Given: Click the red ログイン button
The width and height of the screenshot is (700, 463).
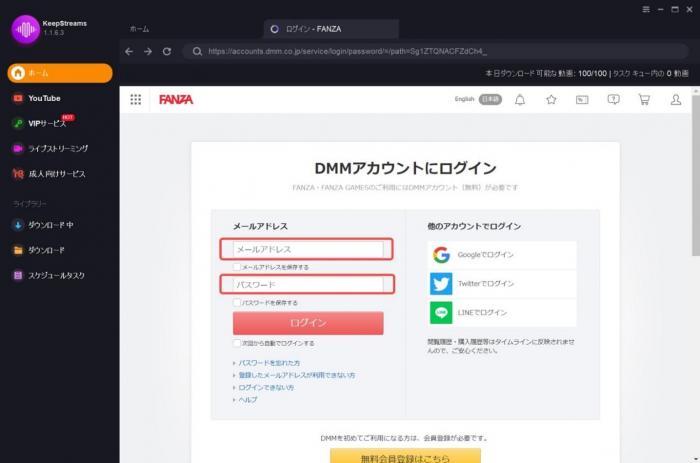Looking at the screenshot, I should 308,323.
